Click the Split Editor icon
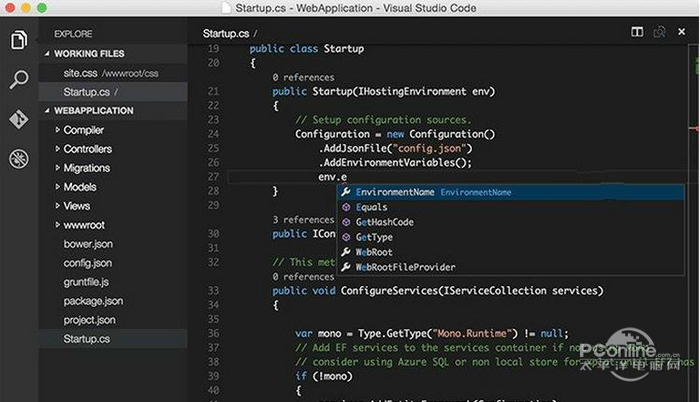The height and width of the screenshot is (402, 700). pos(637,33)
